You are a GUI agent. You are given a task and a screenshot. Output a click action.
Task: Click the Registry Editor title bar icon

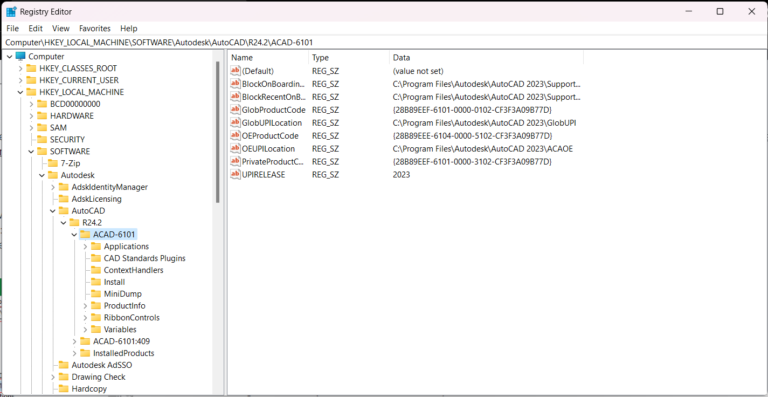pos(11,11)
